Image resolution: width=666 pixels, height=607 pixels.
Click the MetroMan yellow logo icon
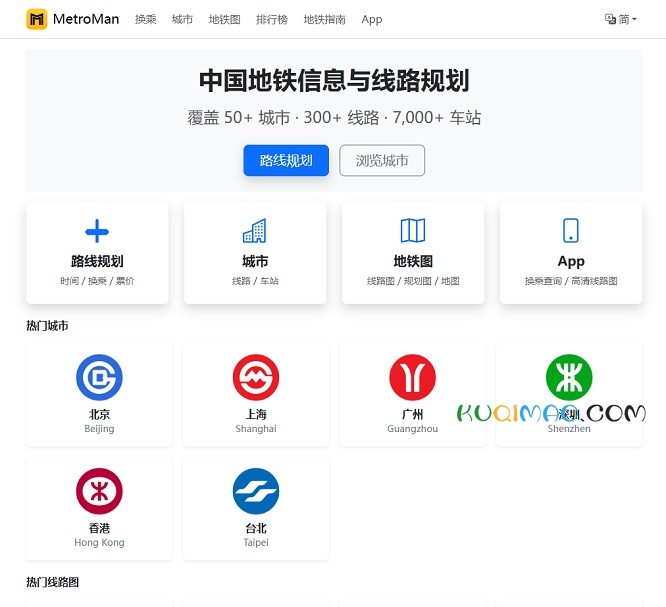37,19
